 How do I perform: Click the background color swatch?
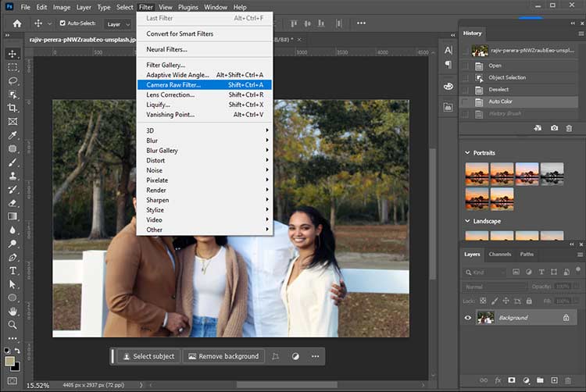(16, 367)
